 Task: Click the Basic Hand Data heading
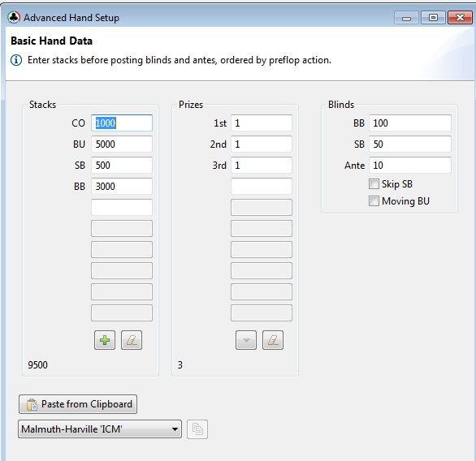(52, 41)
